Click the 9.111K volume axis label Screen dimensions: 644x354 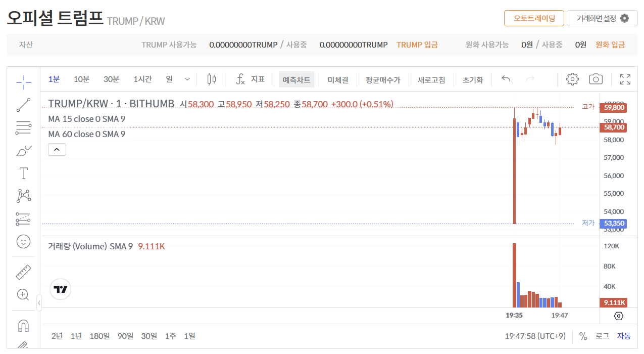click(x=614, y=302)
